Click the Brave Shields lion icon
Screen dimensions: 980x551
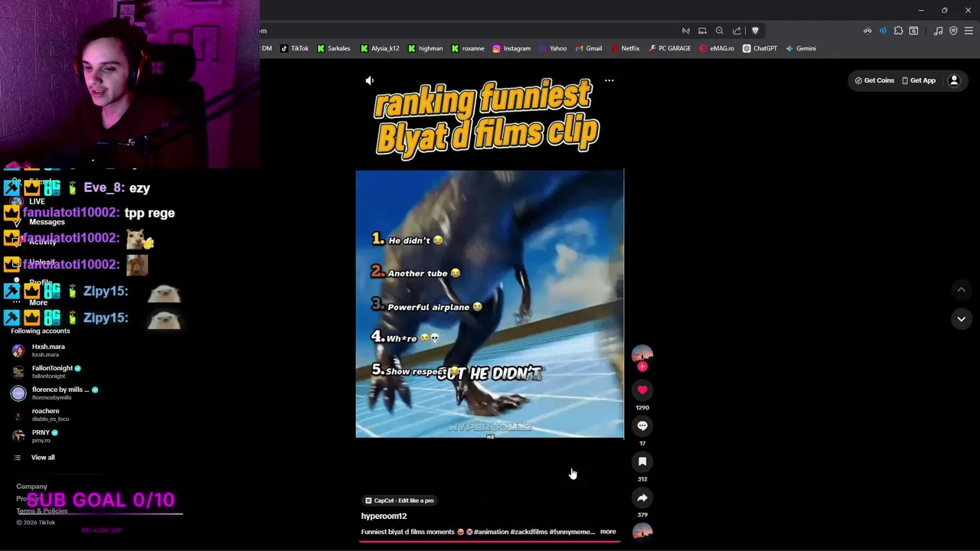pos(755,31)
